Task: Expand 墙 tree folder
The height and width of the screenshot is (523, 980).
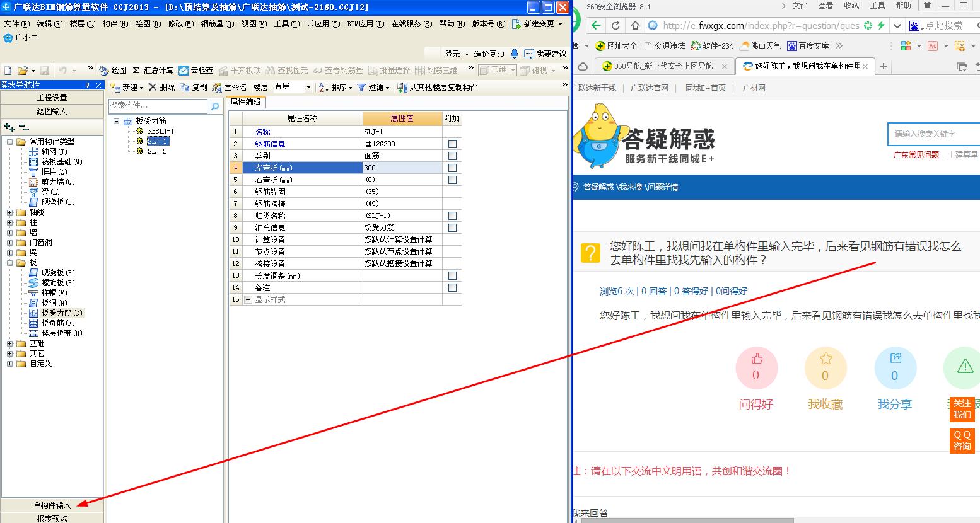Action: point(10,233)
